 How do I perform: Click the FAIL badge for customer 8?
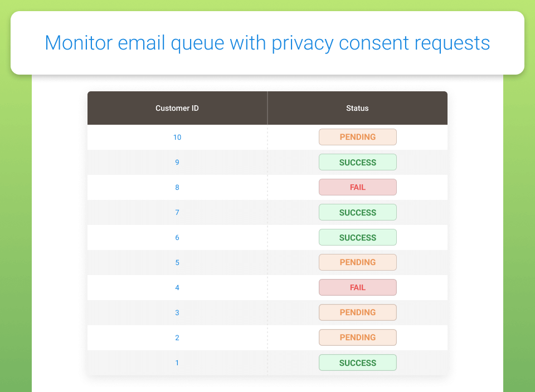(x=358, y=187)
